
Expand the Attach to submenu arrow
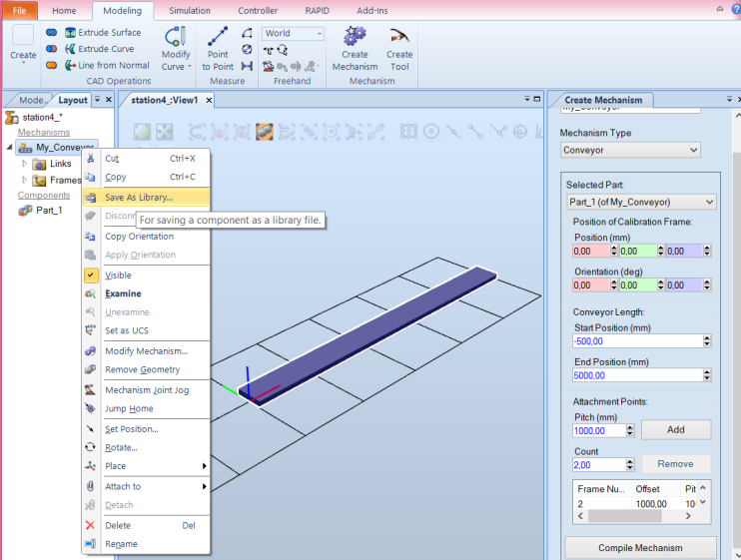(x=204, y=486)
